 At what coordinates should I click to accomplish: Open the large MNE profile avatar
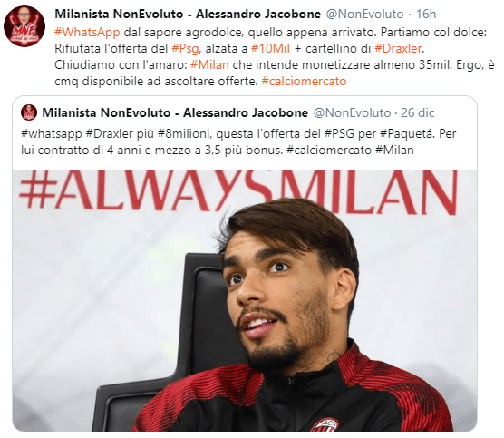pos(24,26)
